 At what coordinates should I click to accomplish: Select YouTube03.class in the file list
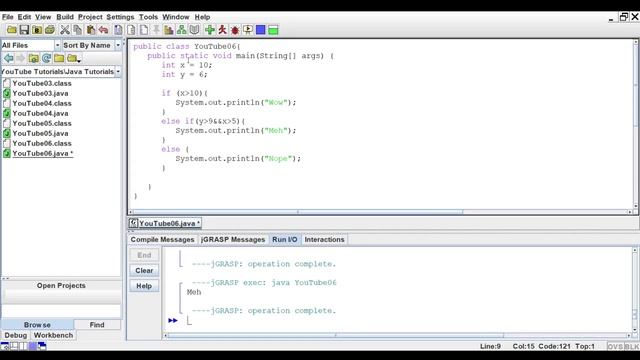pos(42,83)
